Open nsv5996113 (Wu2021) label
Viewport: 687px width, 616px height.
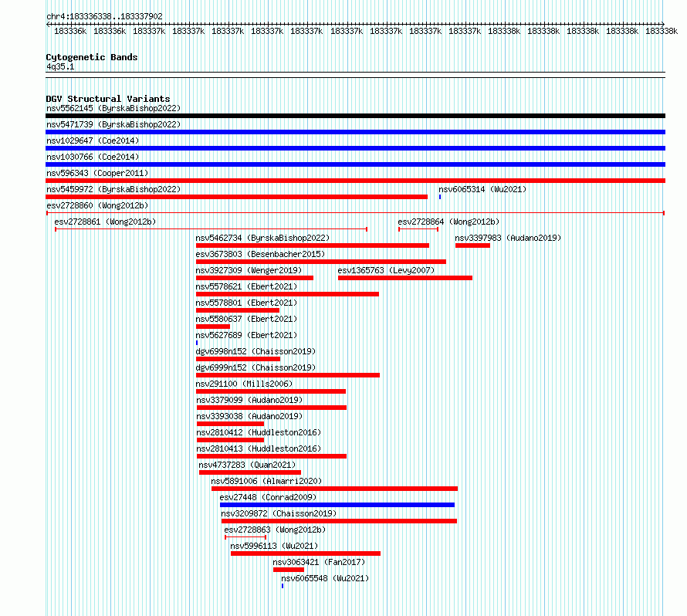274,546
